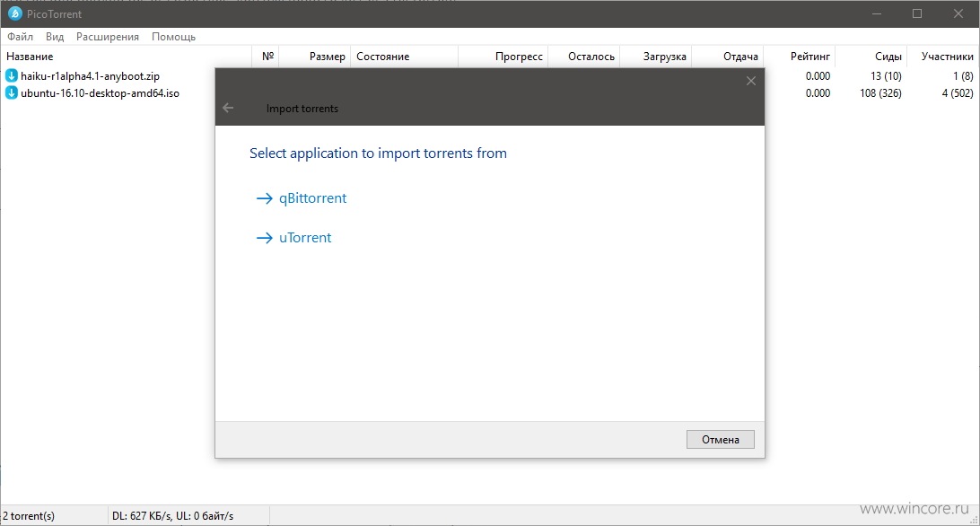This screenshot has width=980, height=526.
Task: Click download status icon for ubuntu-16.10-desktop-amd64.iso
Action: click(12, 93)
